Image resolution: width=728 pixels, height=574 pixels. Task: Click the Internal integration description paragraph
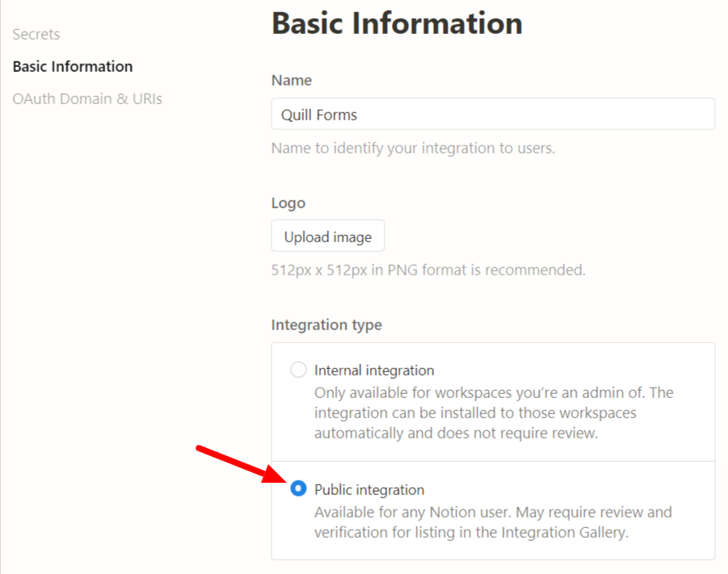click(x=494, y=413)
